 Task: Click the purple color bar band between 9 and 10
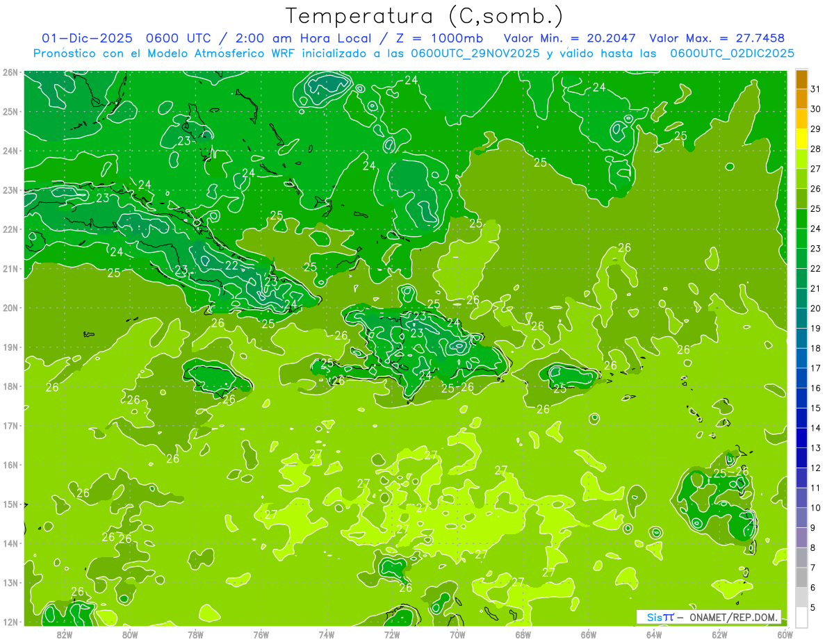click(x=801, y=518)
